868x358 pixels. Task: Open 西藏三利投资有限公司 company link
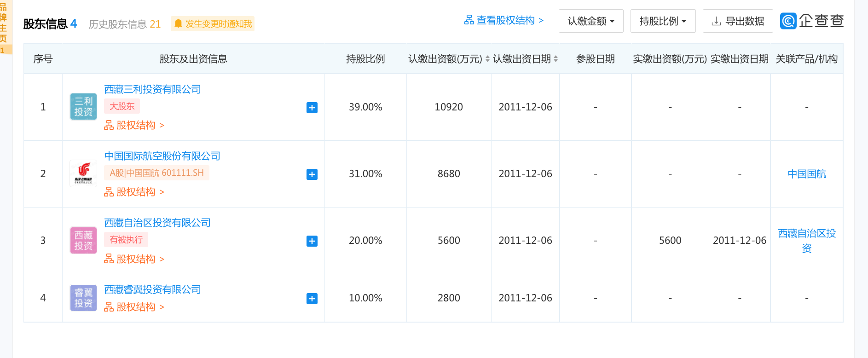152,89
